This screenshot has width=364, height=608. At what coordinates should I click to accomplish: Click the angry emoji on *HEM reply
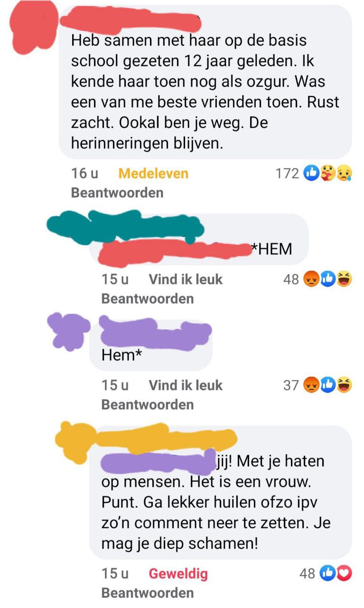coord(312,280)
